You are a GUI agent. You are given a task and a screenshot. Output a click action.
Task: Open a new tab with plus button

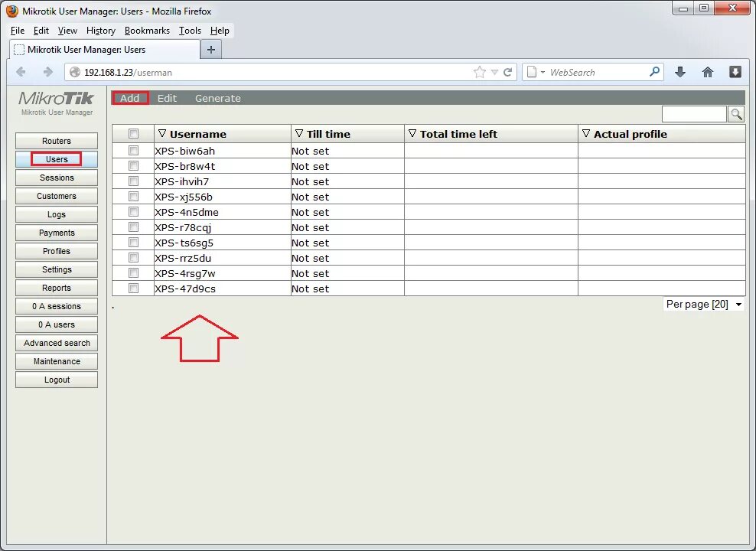[211, 49]
